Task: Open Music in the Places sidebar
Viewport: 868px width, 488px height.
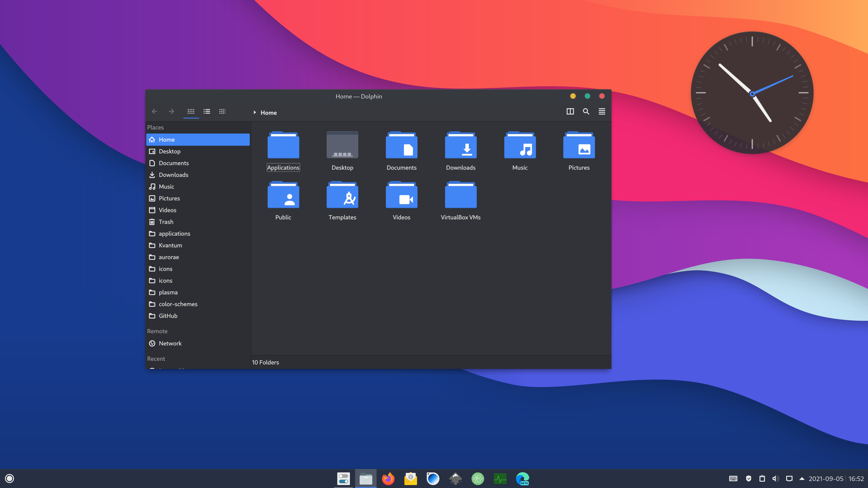Action: 198,187
